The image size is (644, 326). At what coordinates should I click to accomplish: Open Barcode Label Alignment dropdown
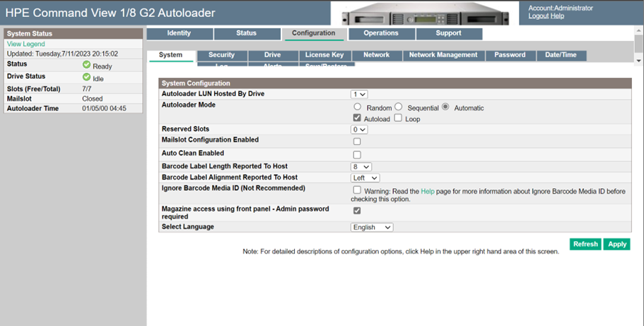[x=365, y=178]
